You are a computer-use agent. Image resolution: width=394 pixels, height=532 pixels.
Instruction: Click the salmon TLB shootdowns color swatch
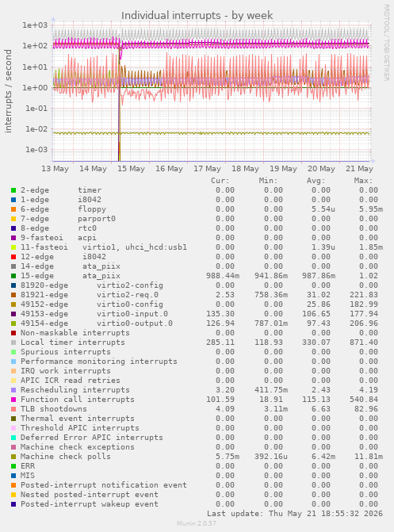point(13,409)
